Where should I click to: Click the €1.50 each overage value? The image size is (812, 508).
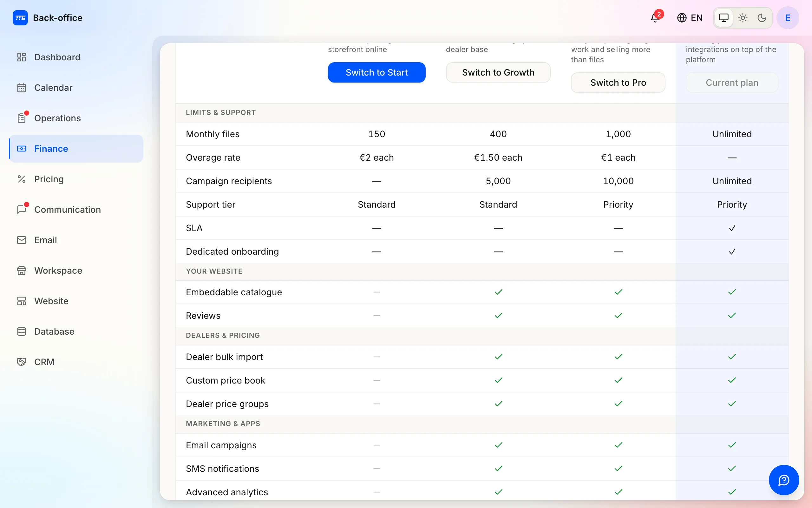click(498, 157)
